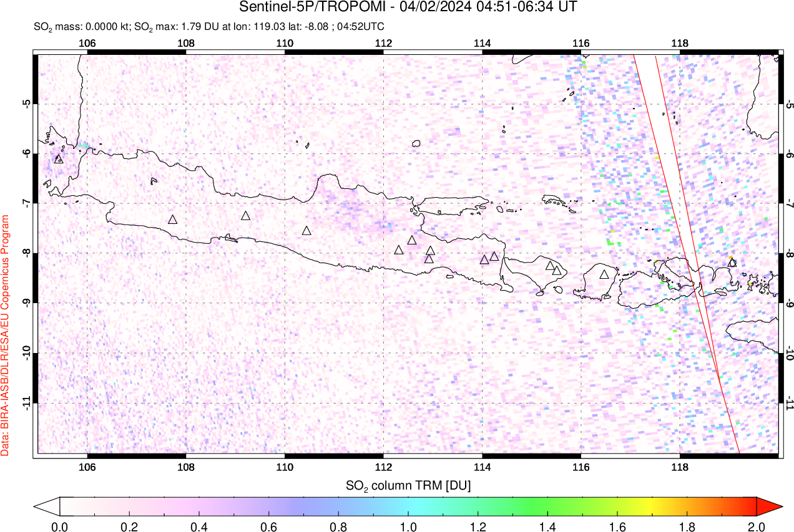Click the right axis latitude label '-5'

click(x=789, y=104)
